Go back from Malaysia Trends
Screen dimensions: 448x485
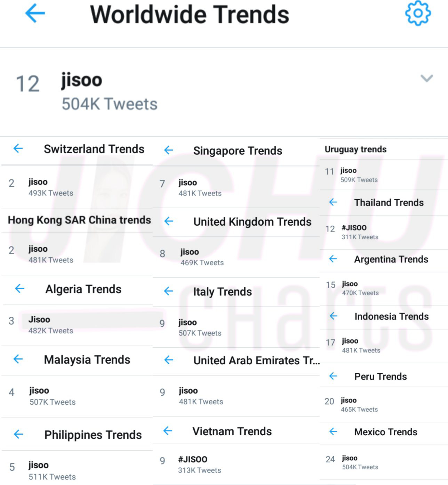(x=18, y=359)
